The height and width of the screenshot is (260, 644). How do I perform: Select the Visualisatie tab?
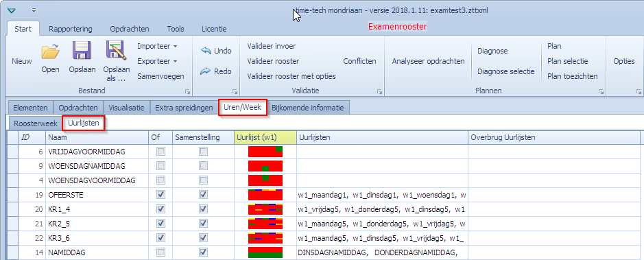126,108
